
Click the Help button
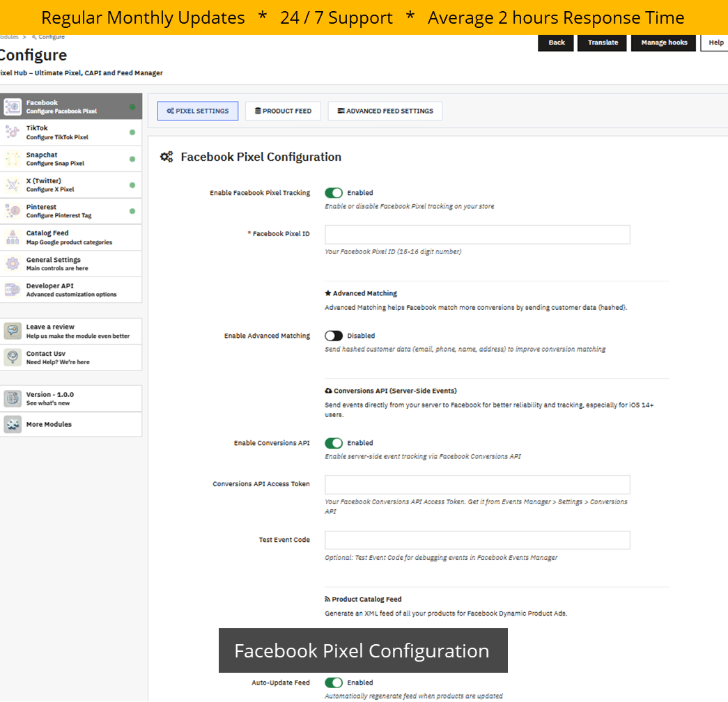[715, 42]
